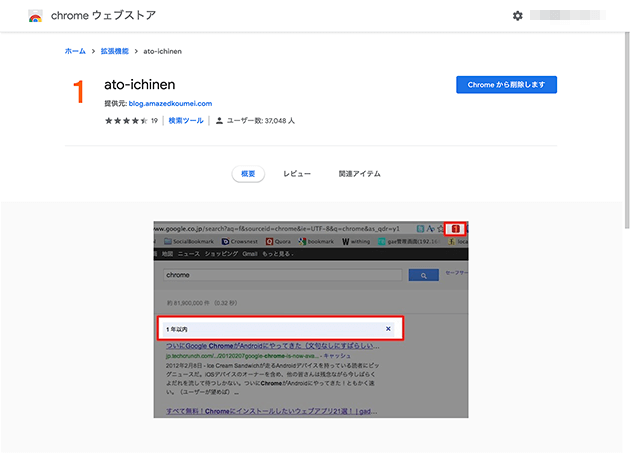Click the Chrome Web Store rainbow logo
Image resolution: width=630 pixels, height=460 pixels.
tap(35, 16)
